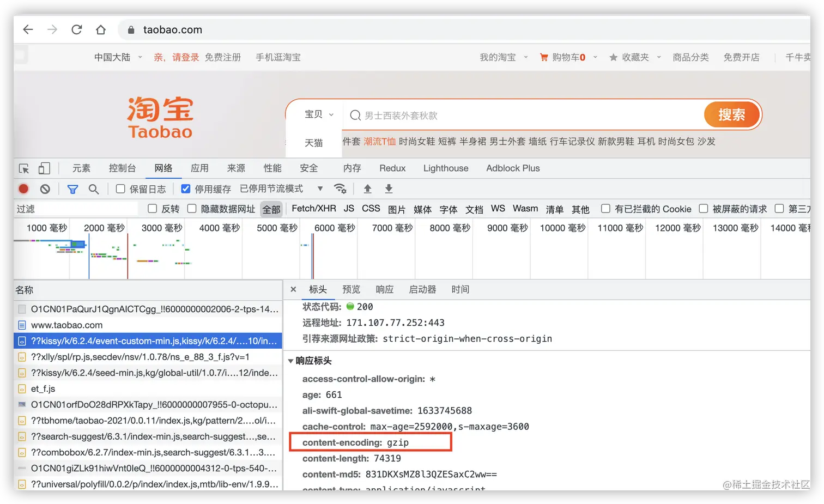Stop network recording with the red button
This screenshot has width=824, height=504.
23,189
